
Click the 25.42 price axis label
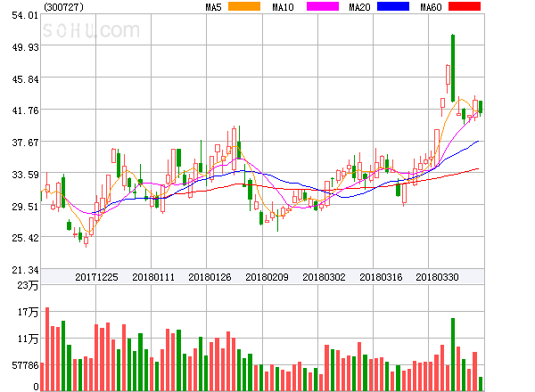(25, 238)
